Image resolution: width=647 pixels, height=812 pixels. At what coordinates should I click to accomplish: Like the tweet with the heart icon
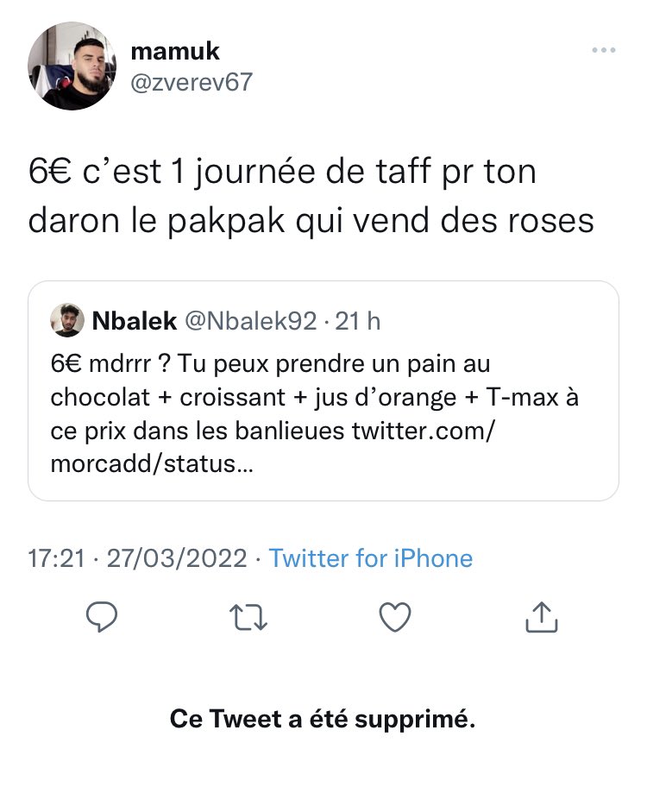(395, 617)
